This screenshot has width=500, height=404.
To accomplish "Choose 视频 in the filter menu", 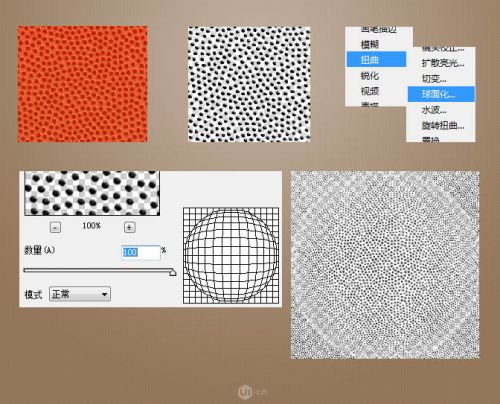I will tap(370, 91).
